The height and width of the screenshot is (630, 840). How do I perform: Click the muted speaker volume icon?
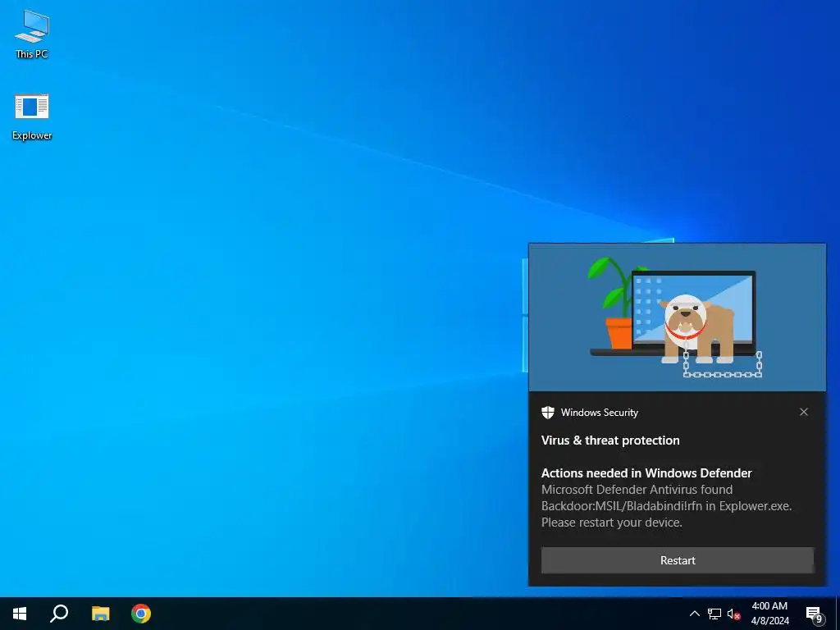(733, 614)
